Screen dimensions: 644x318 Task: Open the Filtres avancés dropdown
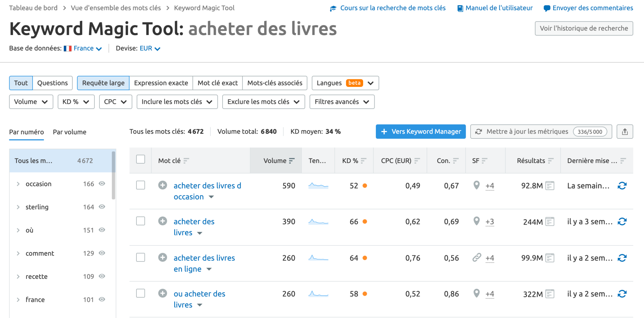342,102
